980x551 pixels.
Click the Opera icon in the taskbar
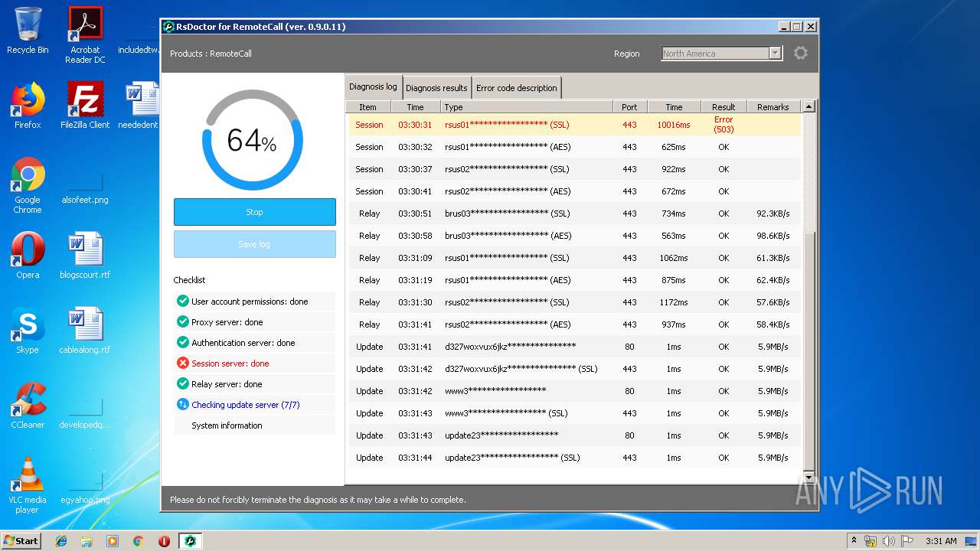(x=164, y=541)
